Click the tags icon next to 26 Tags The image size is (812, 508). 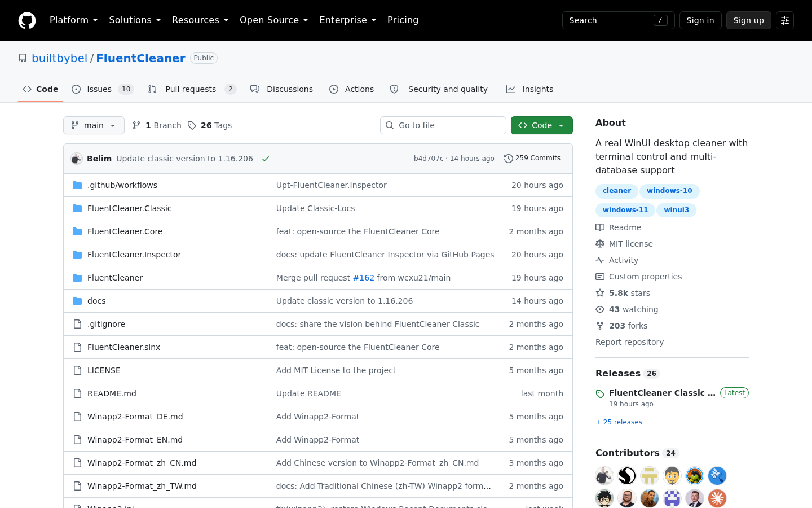click(x=192, y=125)
